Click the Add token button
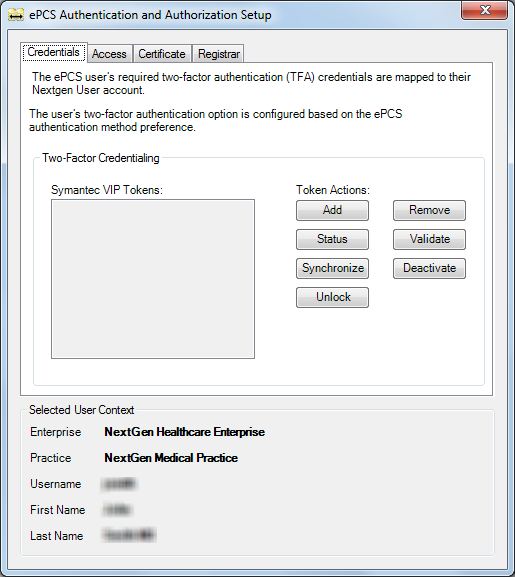Viewport: 515px width, 577px height. pos(332,210)
